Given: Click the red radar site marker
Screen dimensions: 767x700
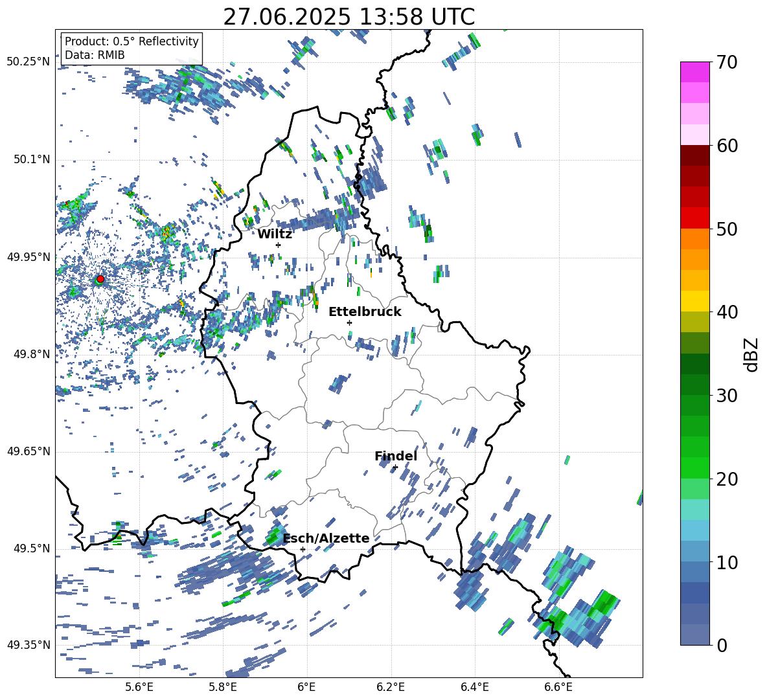Looking at the screenshot, I should [x=100, y=279].
